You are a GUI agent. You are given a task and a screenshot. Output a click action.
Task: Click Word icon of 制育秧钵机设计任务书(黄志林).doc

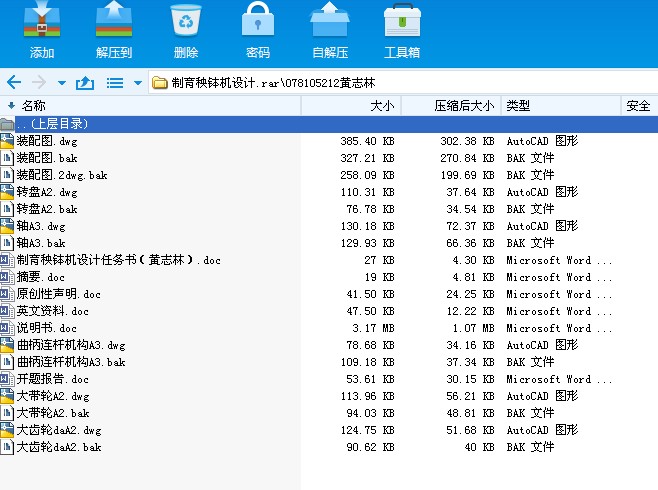[7, 260]
